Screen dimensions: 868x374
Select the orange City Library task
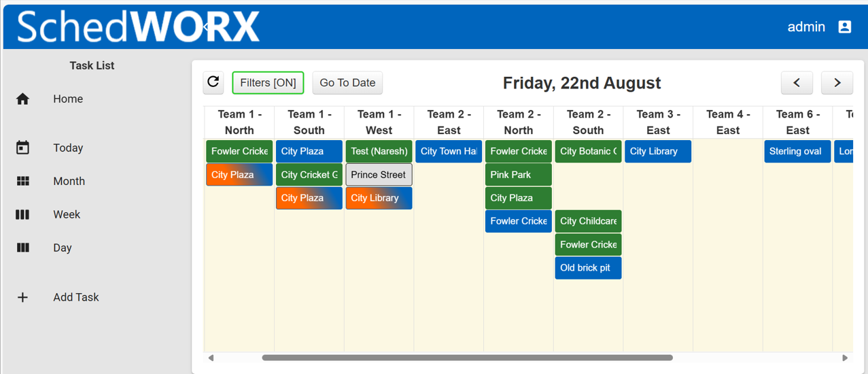coord(379,198)
